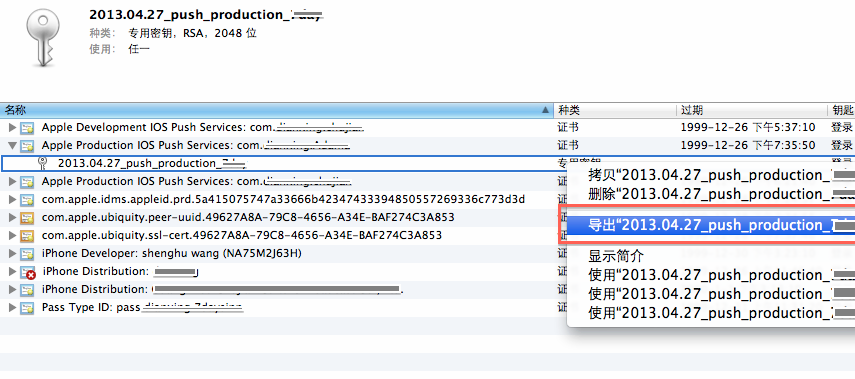
Task: Click certificate icon of expanded Apple Production Push Services
Action: (27, 146)
